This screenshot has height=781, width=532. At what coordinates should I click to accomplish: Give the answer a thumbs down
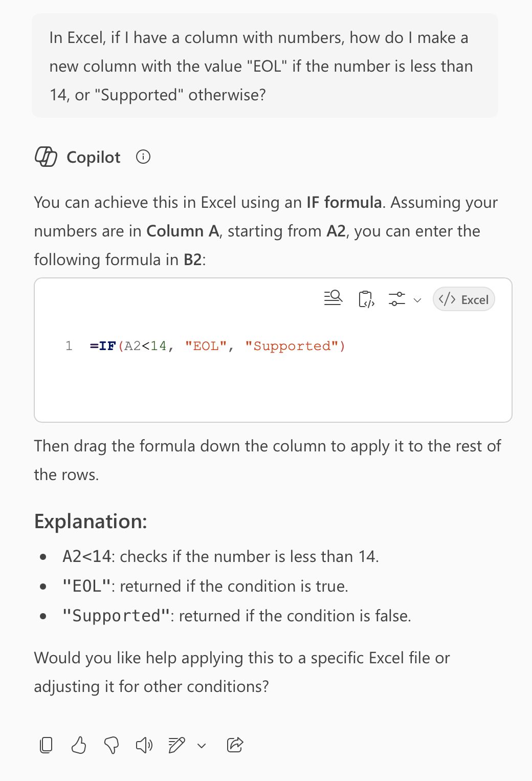coord(112,745)
